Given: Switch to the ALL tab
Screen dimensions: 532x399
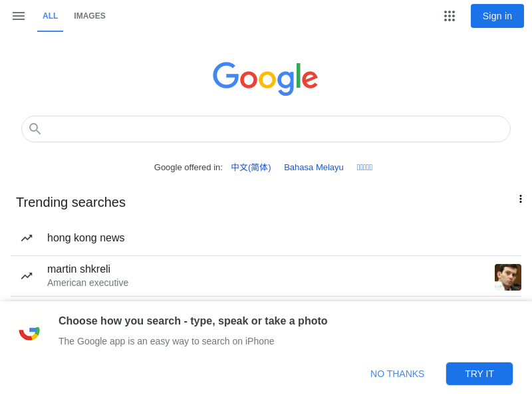Looking at the screenshot, I should (51, 16).
